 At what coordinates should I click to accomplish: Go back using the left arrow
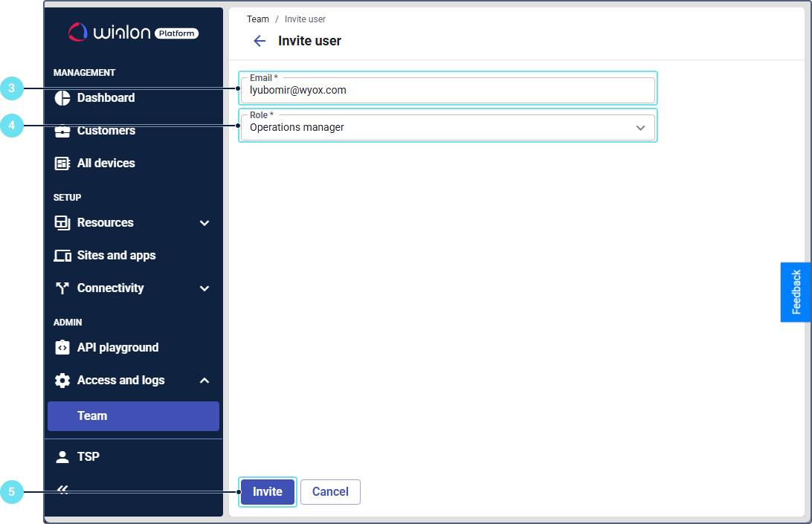click(260, 41)
